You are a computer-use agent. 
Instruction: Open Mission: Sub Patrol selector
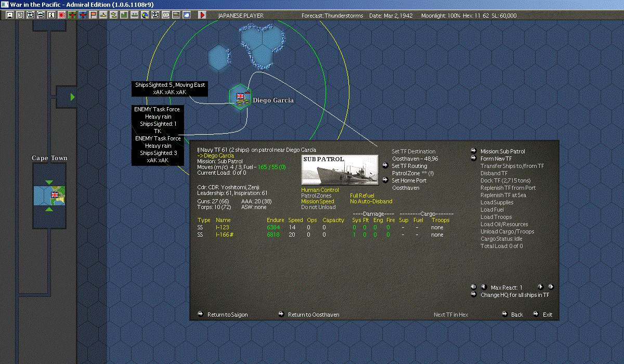pyautogui.click(x=502, y=151)
